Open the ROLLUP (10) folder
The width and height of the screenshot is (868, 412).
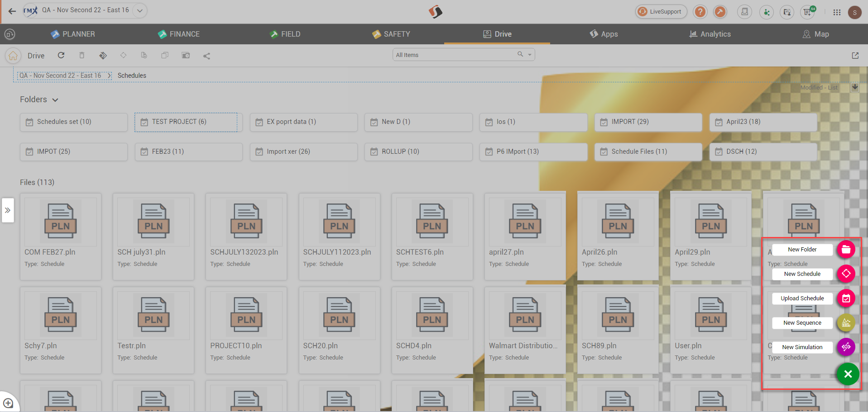click(x=418, y=152)
